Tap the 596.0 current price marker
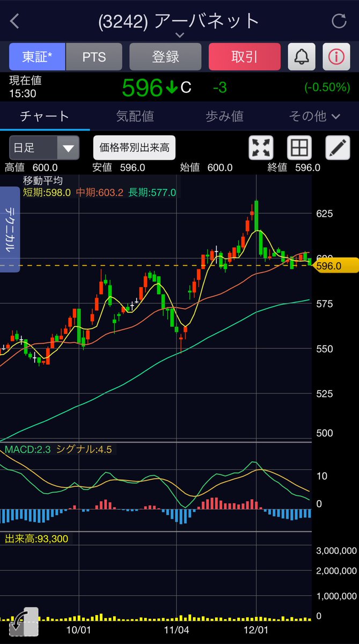The width and height of the screenshot is (359, 644). (335, 266)
